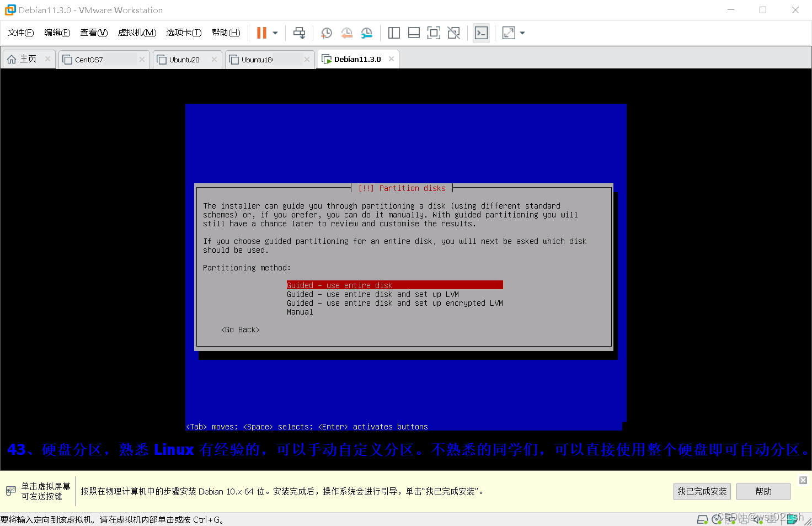The height and width of the screenshot is (526, 812).
Task: Click the stretch guest display icon
Action: (509, 33)
